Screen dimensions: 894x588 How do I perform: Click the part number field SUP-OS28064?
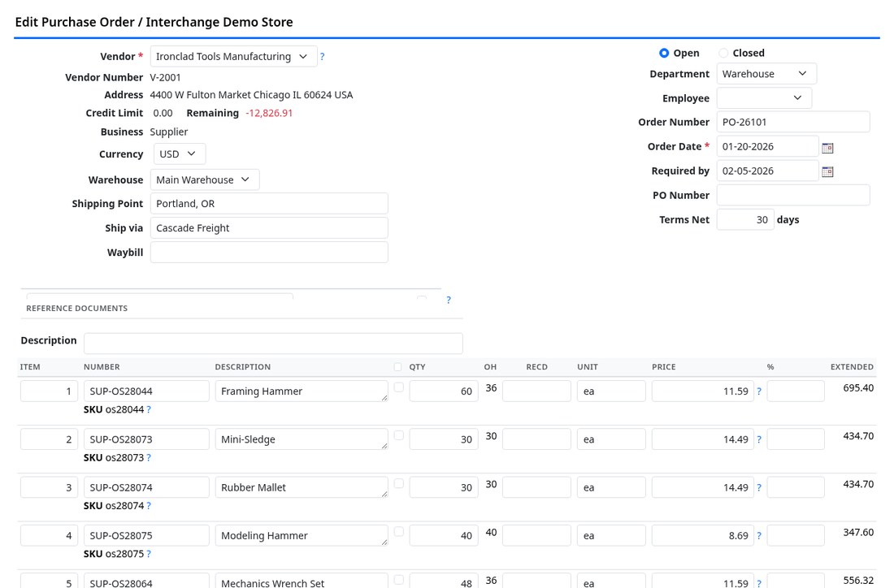(x=146, y=582)
